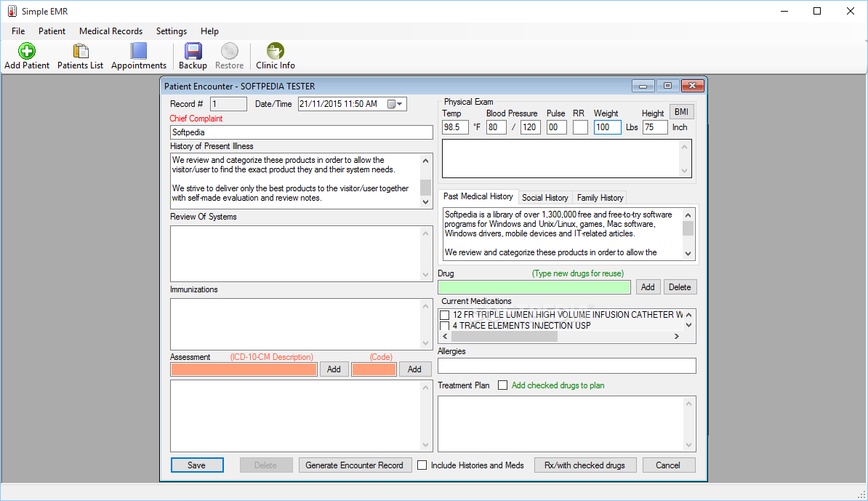Enable Add checked drugs to plan
868x501 pixels.
(x=502, y=385)
